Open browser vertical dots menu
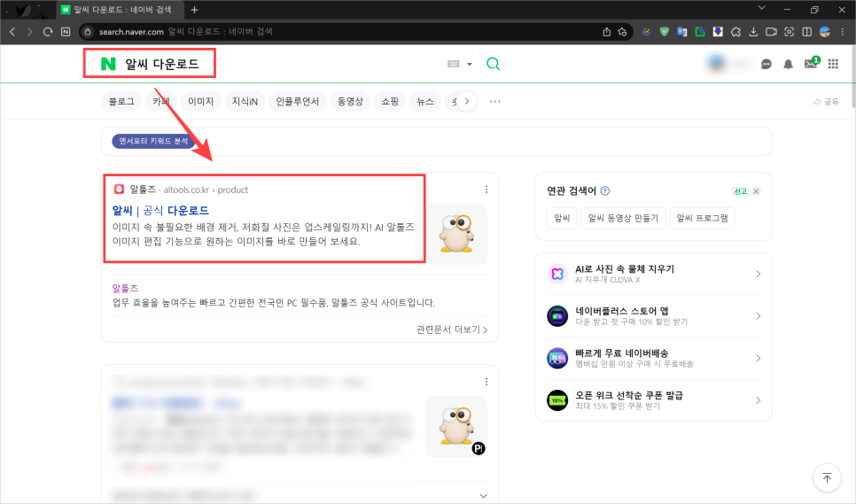Screen dimensions: 856x504 pyautogui.click(x=843, y=32)
